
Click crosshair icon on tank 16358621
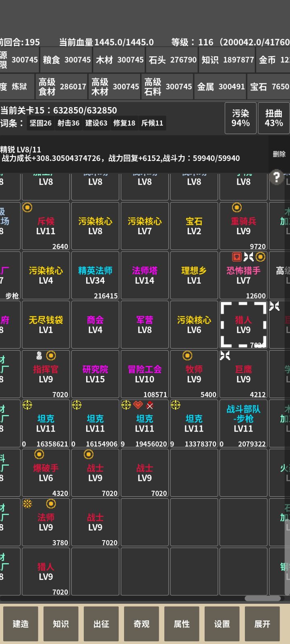(x=27, y=405)
